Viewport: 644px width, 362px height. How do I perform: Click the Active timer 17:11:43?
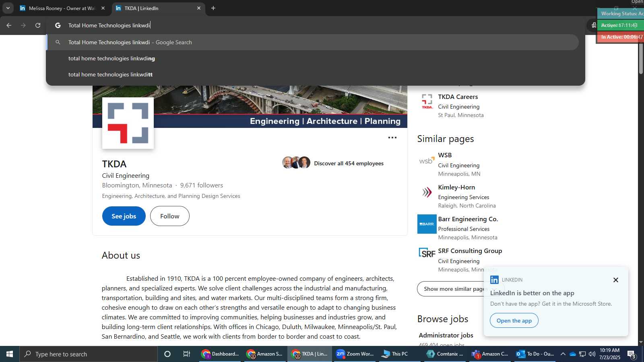coord(620,25)
